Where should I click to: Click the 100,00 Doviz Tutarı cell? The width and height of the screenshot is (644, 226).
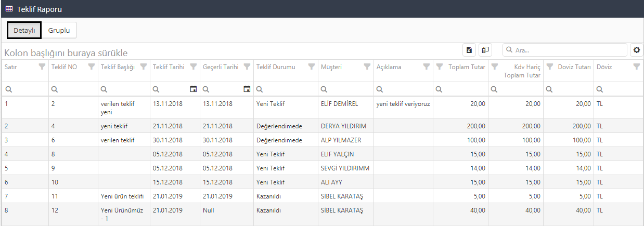click(x=568, y=140)
